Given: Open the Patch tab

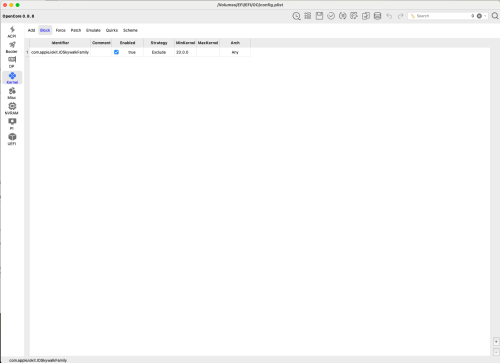Looking at the screenshot, I should [76, 30].
